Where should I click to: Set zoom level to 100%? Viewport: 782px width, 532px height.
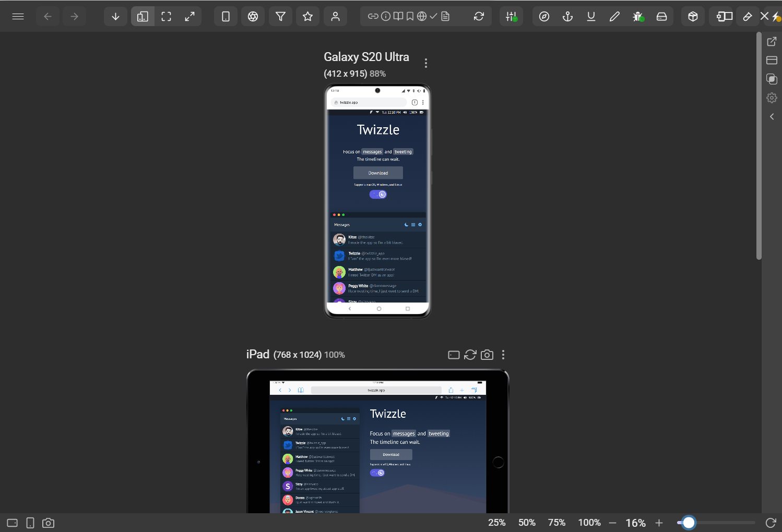pos(589,523)
